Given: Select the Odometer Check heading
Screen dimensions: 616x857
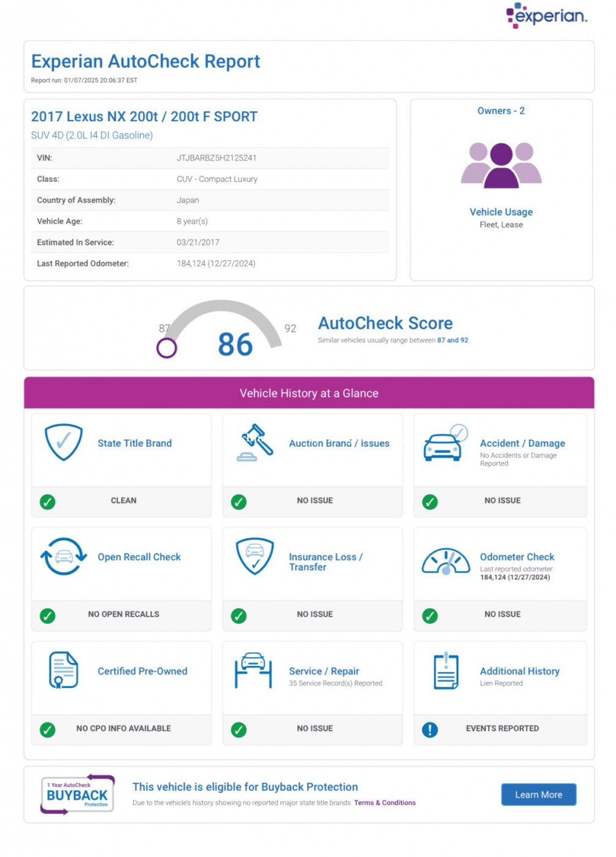Looking at the screenshot, I should [517, 557].
